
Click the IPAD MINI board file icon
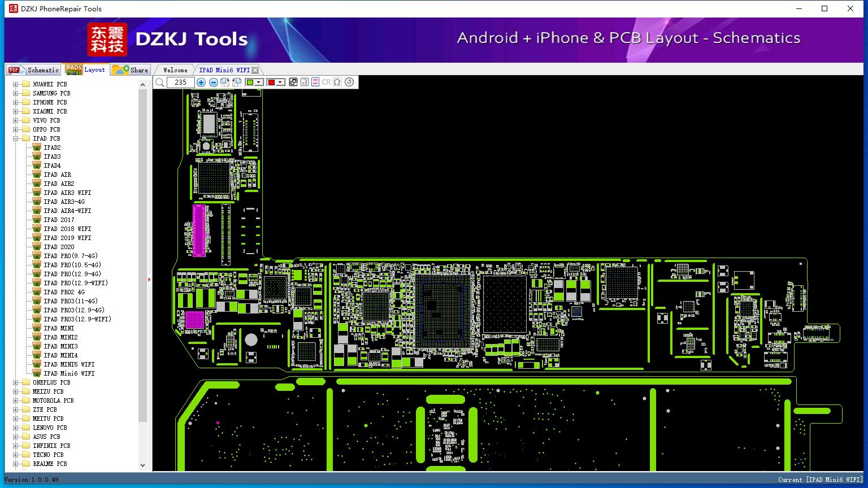click(37, 328)
